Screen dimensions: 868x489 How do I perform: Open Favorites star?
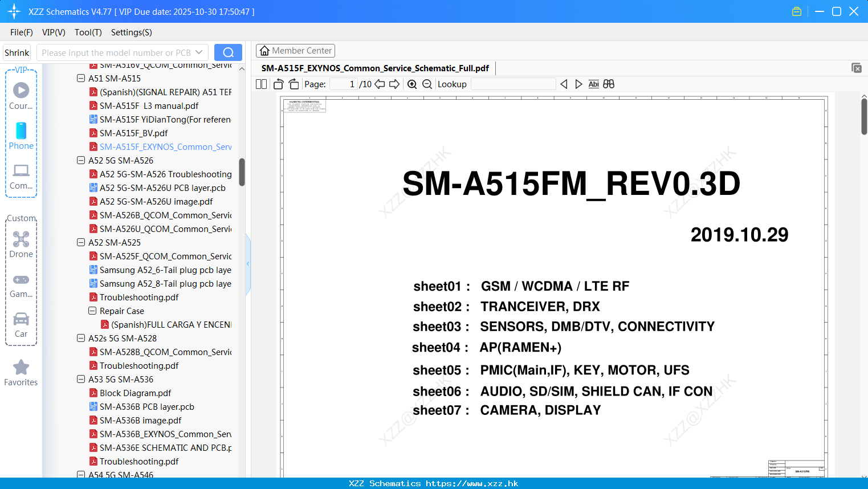pos(21,373)
